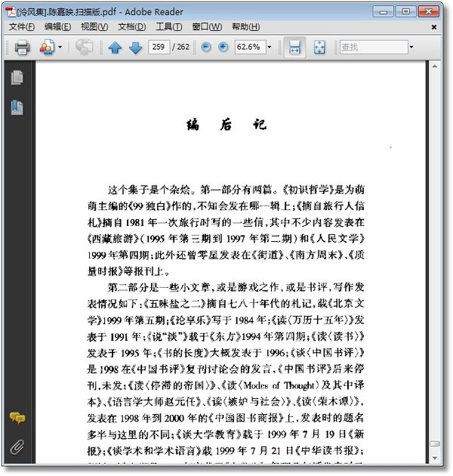Open the Bookmarks panel icon
The image size is (453, 476).
point(17,107)
